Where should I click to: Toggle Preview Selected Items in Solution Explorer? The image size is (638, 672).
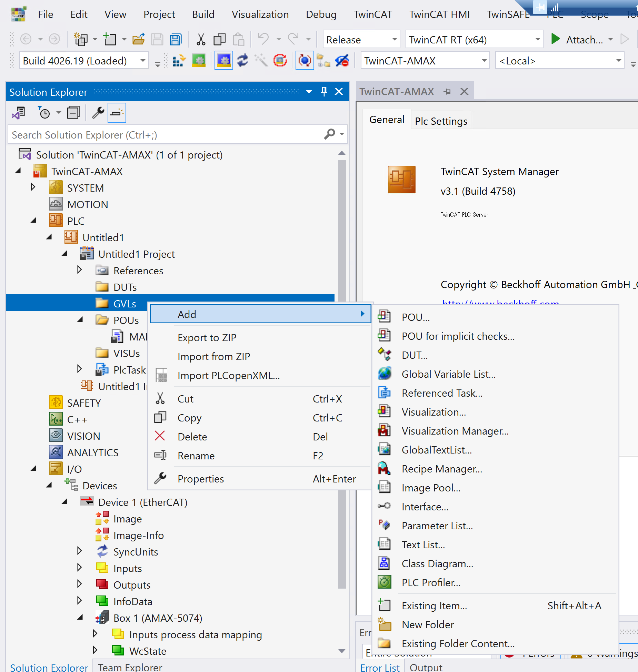pos(117,113)
